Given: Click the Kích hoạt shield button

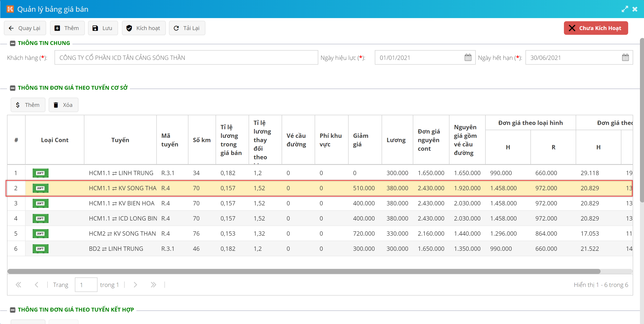Looking at the screenshot, I should (143, 28).
